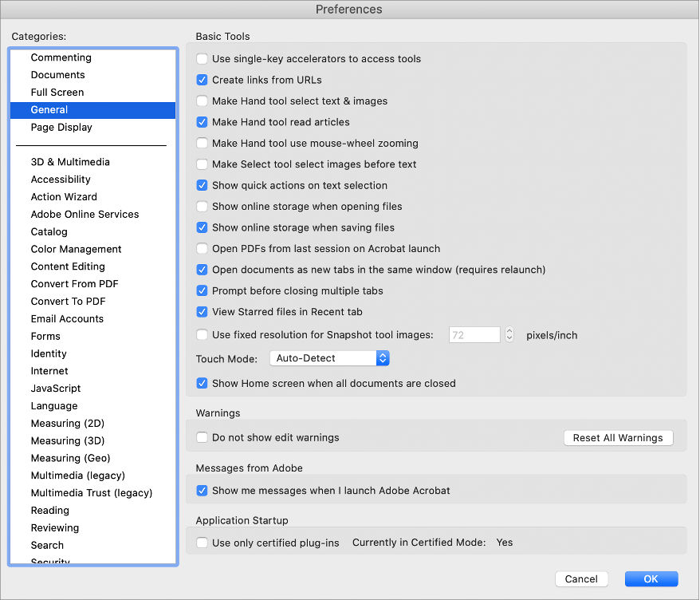
Task: Toggle Do not show edit warnings
Action: (x=202, y=437)
